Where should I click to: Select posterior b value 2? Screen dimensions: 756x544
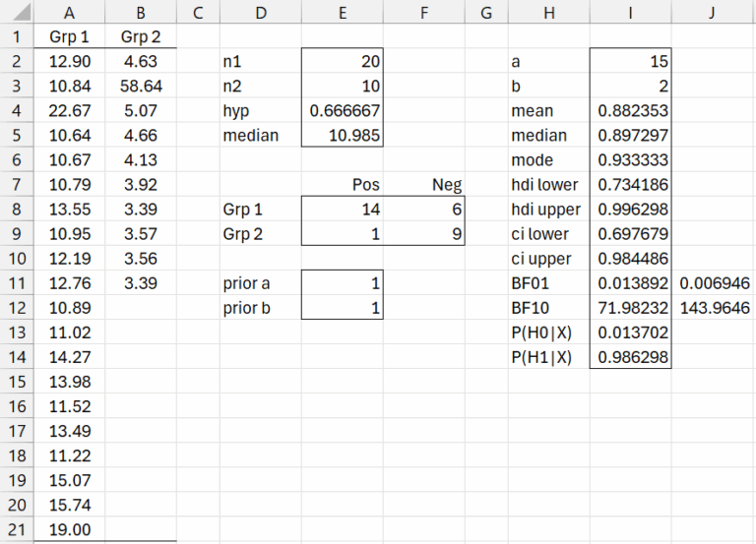point(630,86)
